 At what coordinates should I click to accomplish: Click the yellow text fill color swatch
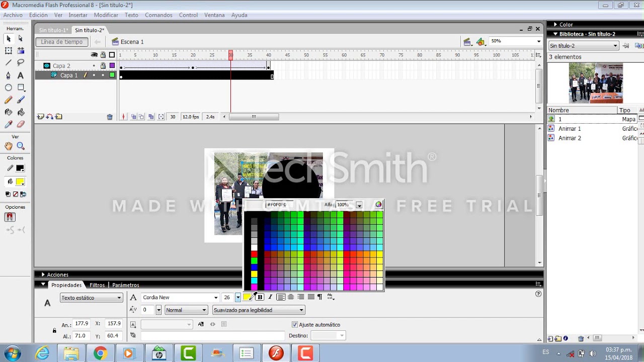[x=247, y=297]
